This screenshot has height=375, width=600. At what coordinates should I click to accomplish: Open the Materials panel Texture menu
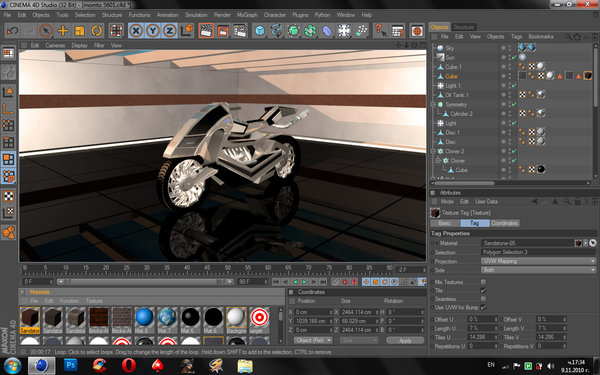pyautogui.click(x=94, y=301)
